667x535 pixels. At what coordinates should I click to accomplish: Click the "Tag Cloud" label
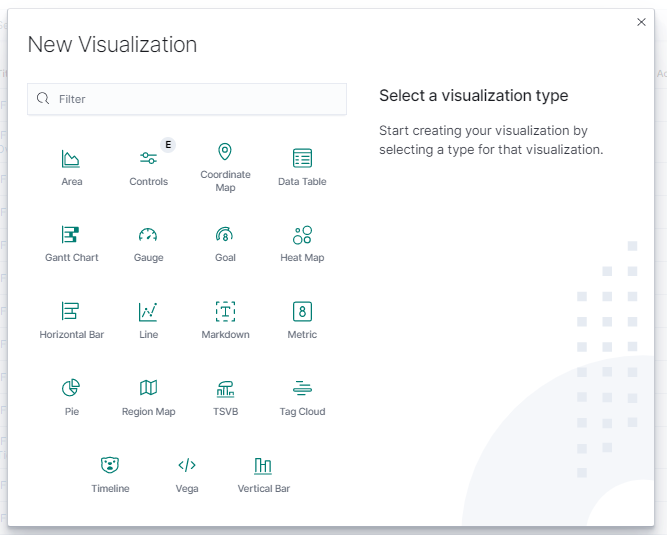click(x=302, y=412)
